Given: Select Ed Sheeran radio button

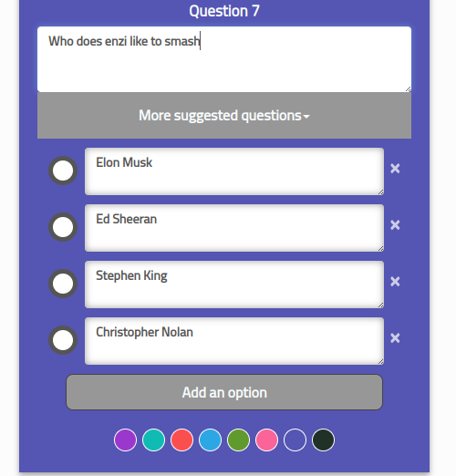Looking at the screenshot, I should coord(63,227).
